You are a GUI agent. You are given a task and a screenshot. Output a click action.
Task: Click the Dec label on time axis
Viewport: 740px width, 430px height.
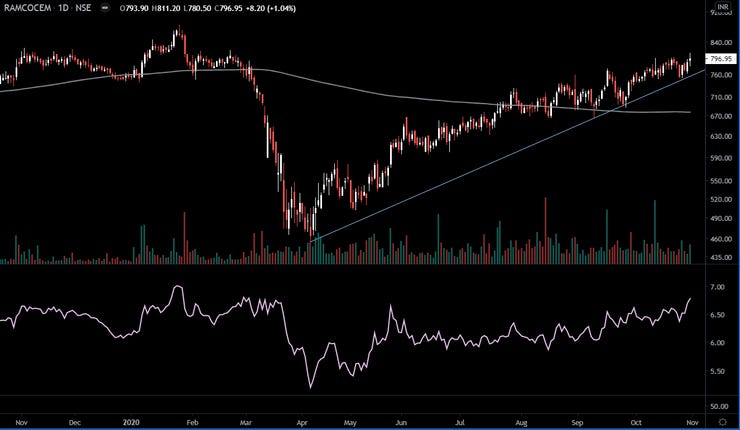[75, 422]
